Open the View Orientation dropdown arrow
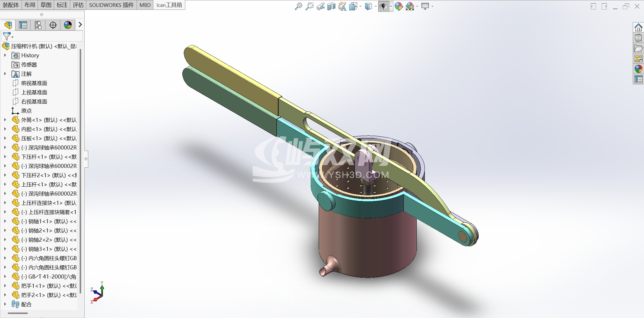The height and width of the screenshot is (318, 644). point(360,6)
